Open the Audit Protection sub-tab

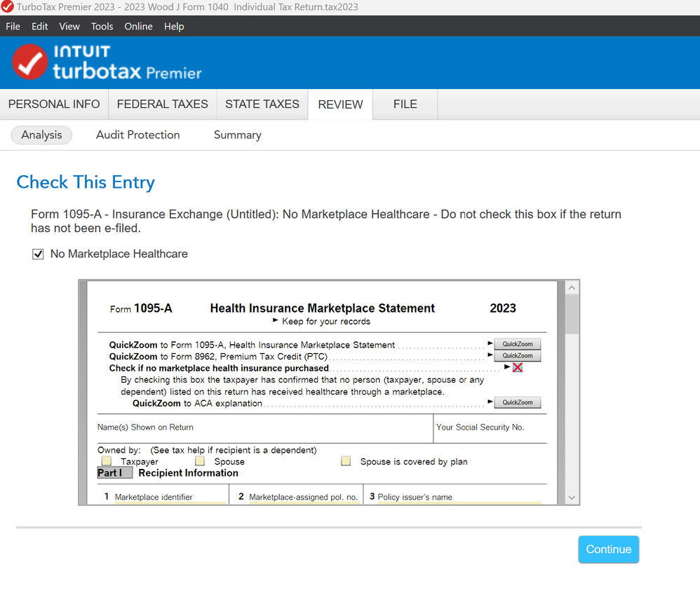click(x=138, y=135)
